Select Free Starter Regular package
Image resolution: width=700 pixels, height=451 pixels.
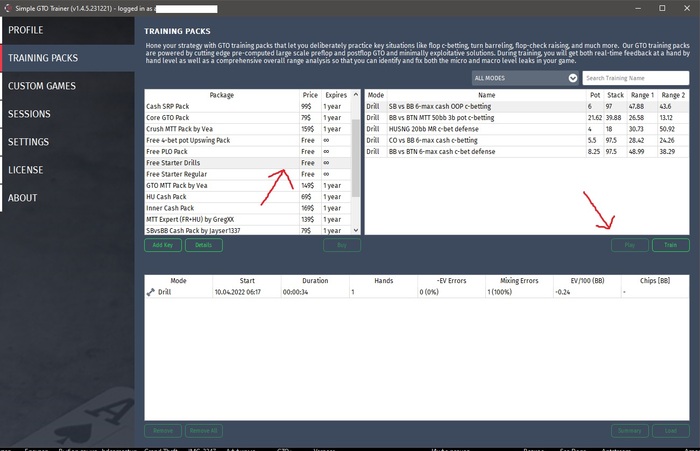pyautogui.click(x=248, y=174)
